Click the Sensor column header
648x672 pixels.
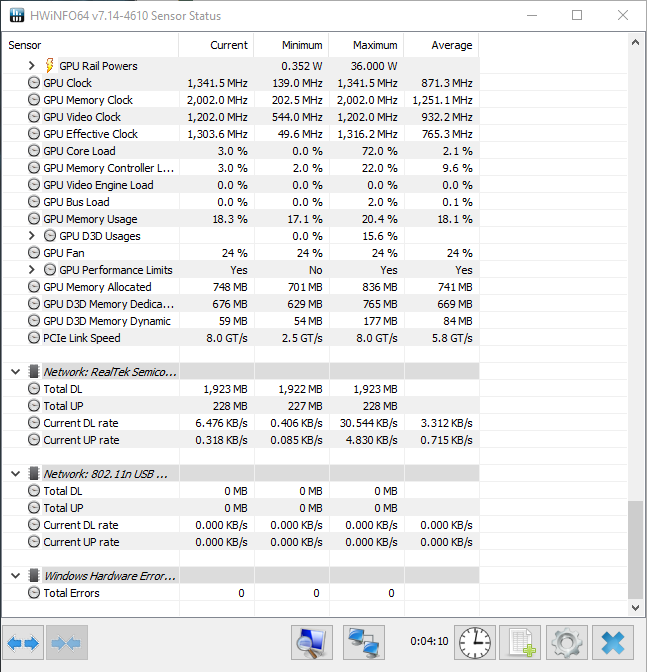click(91, 45)
